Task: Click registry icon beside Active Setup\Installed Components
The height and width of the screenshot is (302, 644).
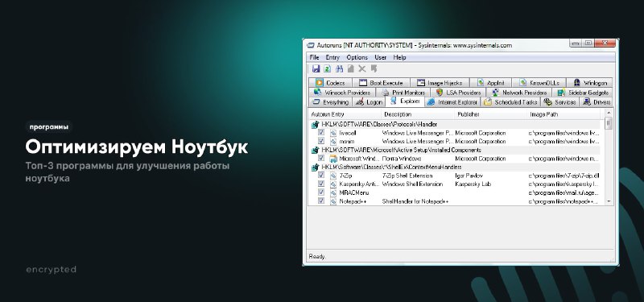Action: tap(315, 151)
